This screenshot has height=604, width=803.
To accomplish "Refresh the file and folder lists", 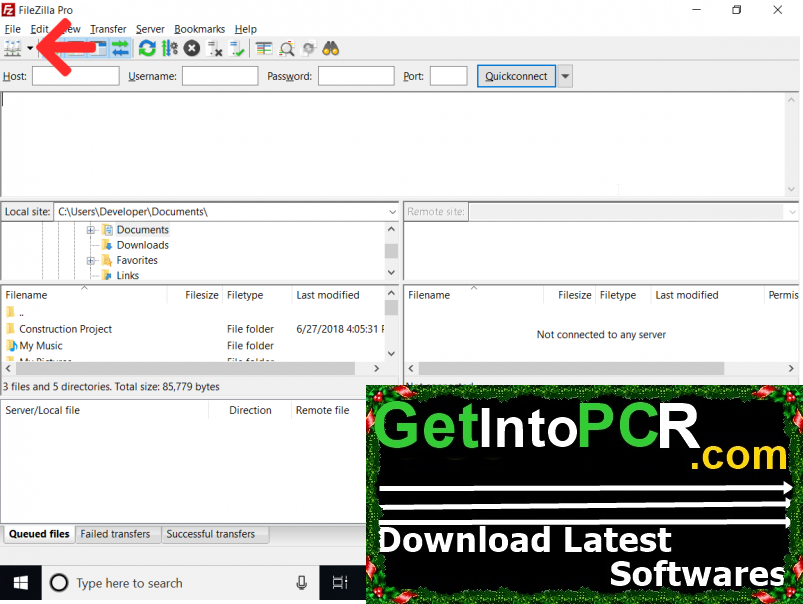I will (147, 49).
